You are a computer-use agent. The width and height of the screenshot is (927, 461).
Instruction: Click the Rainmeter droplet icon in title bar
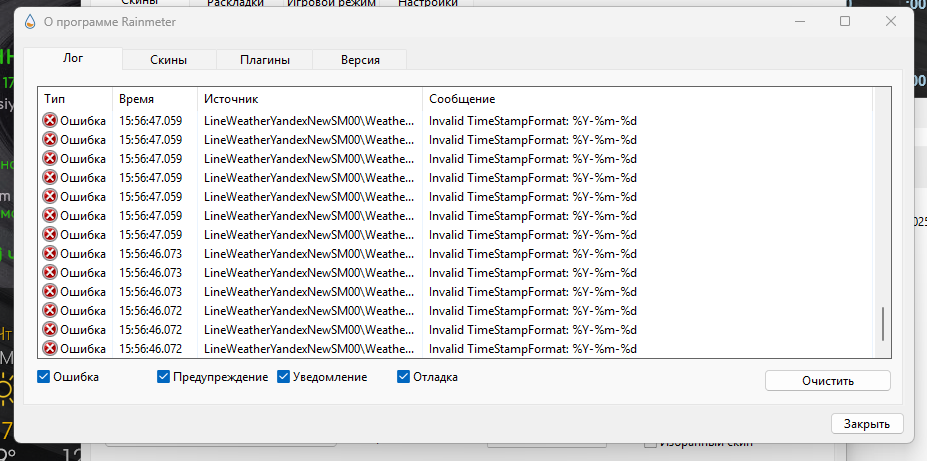30,22
